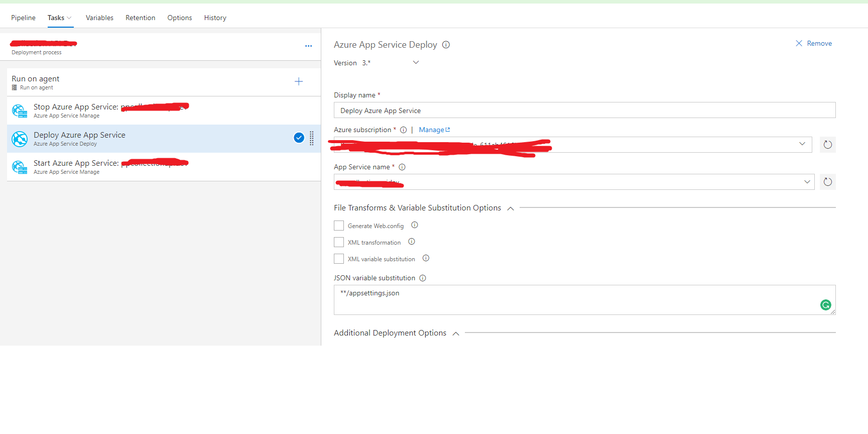Show App Service name info tooltip
The image size is (868, 434).
coord(402,167)
